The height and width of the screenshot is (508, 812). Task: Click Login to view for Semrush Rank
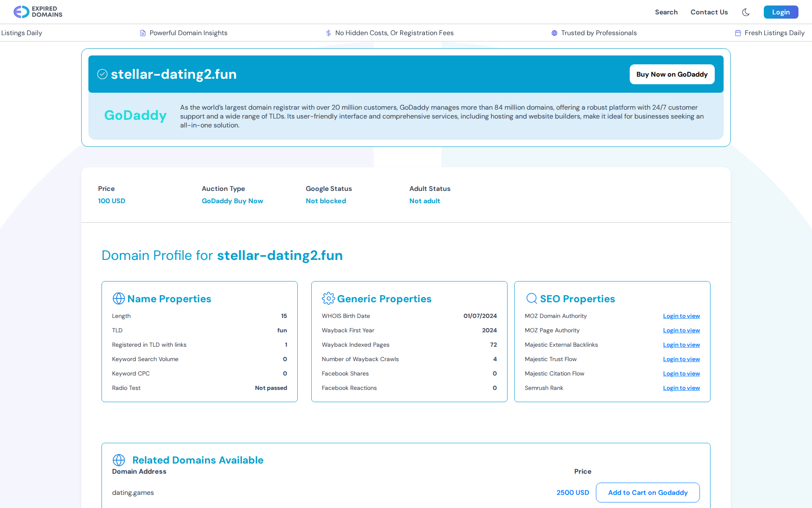(x=681, y=388)
